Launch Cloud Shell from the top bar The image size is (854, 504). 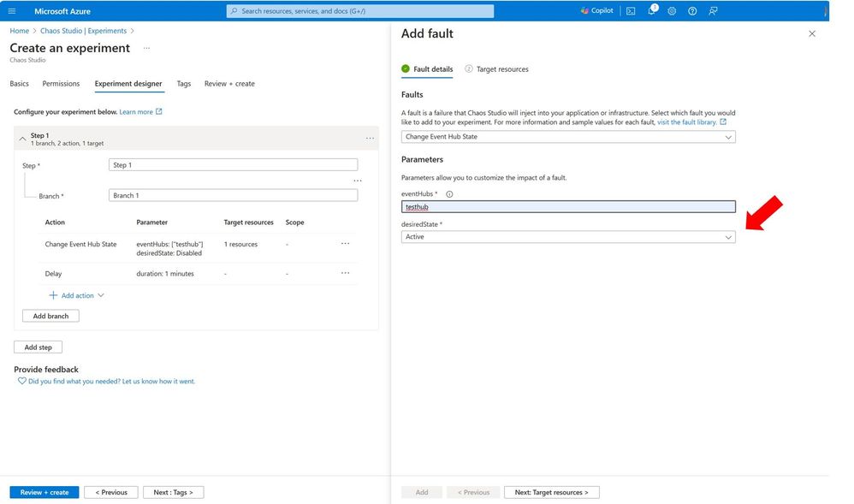point(631,11)
